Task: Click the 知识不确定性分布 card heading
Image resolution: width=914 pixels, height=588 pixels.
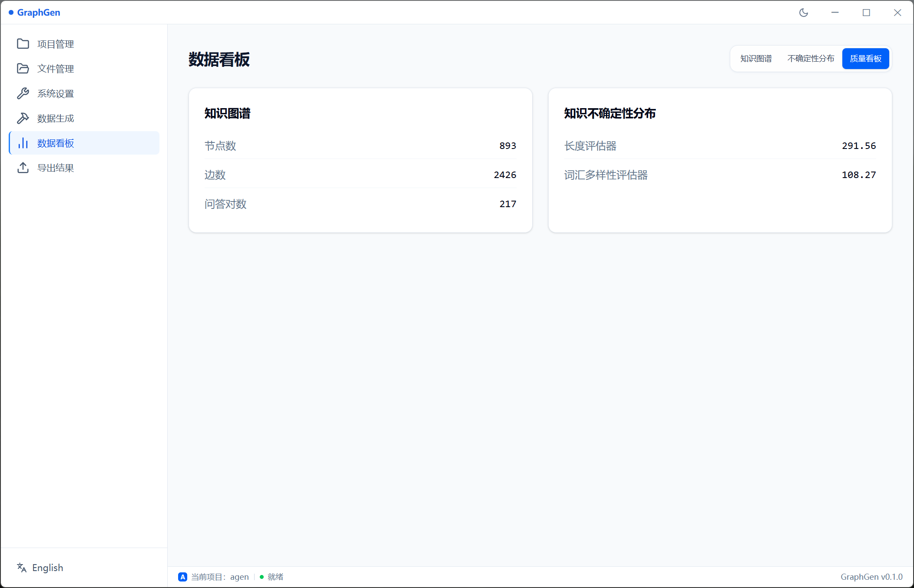Action: point(610,113)
